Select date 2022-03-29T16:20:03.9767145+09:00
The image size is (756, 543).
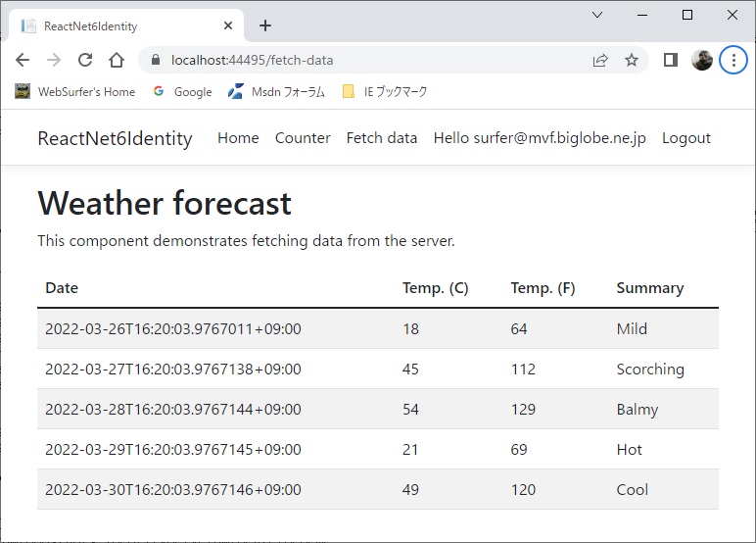pyautogui.click(x=173, y=449)
